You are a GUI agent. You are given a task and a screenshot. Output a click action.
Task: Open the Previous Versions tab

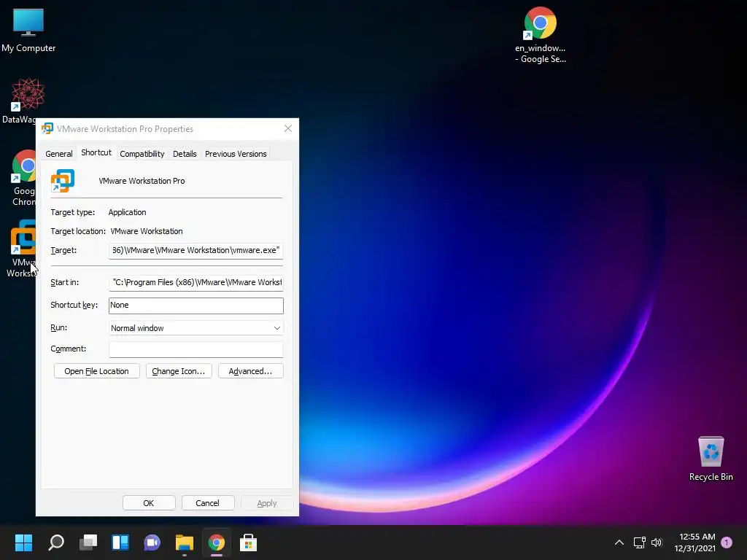pyautogui.click(x=236, y=154)
